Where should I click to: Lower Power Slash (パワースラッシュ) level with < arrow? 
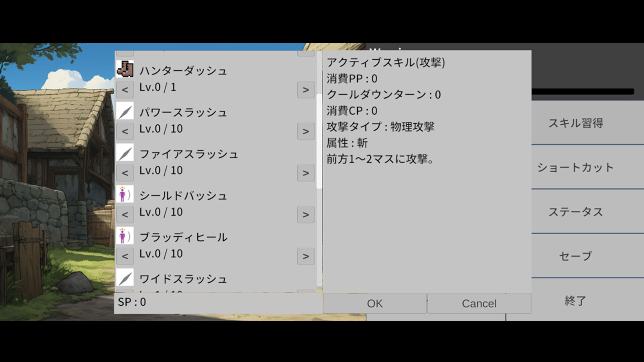click(125, 131)
